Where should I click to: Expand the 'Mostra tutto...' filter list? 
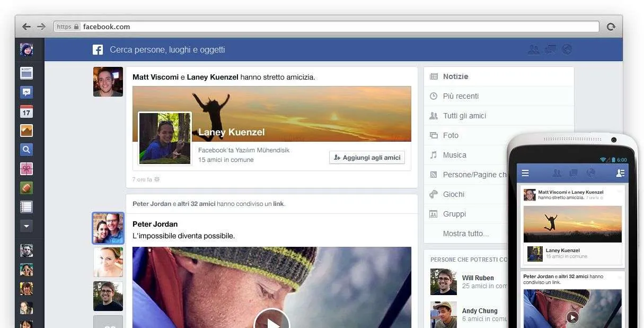466,234
